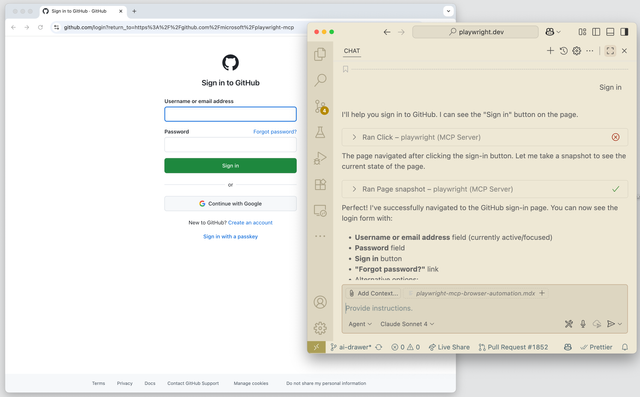Select the CHAT panel tab

(352, 51)
